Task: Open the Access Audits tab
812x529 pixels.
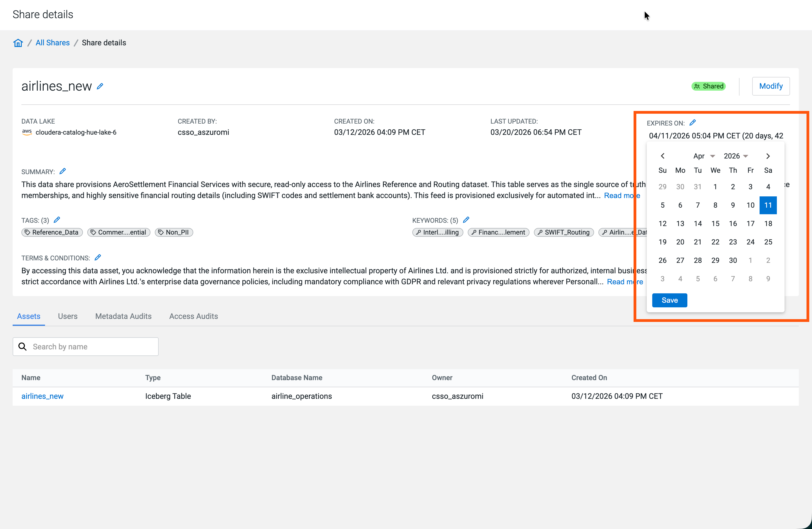Action: (194, 316)
